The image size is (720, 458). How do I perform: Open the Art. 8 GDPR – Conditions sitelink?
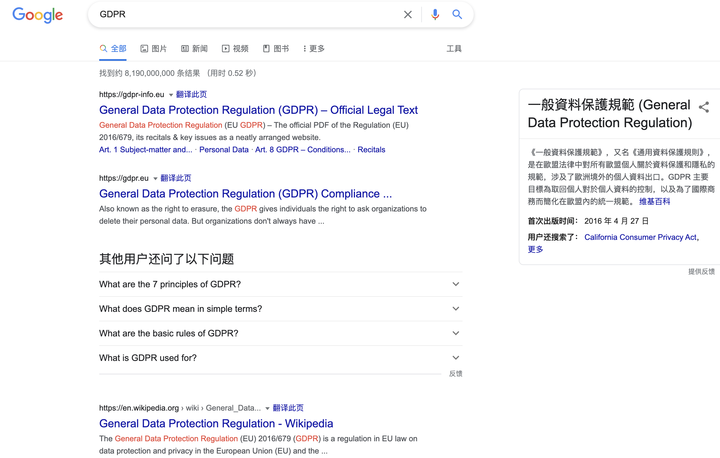pyautogui.click(x=303, y=150)
